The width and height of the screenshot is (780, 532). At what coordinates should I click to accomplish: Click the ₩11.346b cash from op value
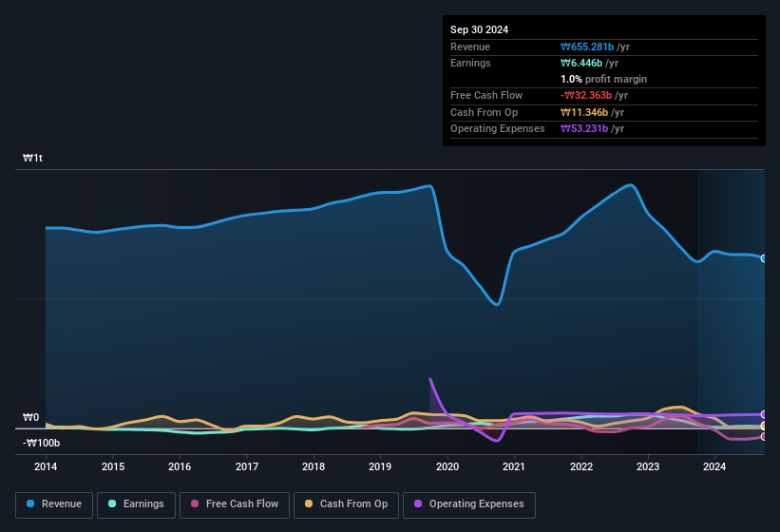click(584, 112)
